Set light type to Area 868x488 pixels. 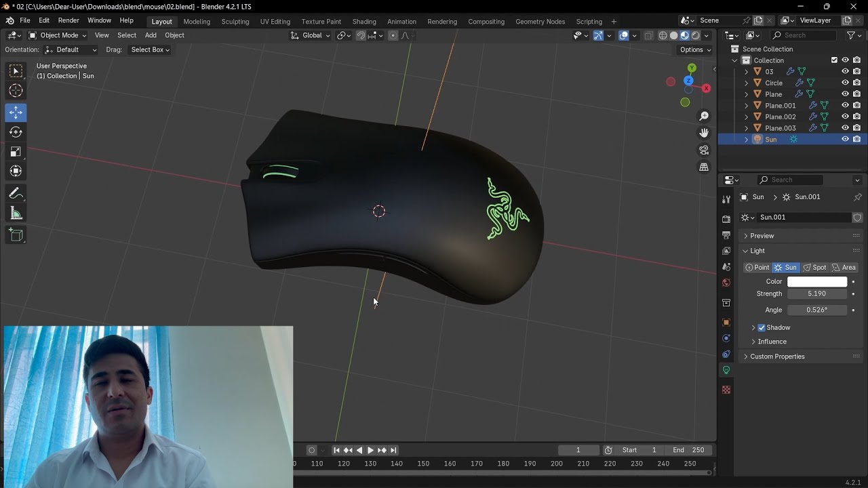pos(844,267)
